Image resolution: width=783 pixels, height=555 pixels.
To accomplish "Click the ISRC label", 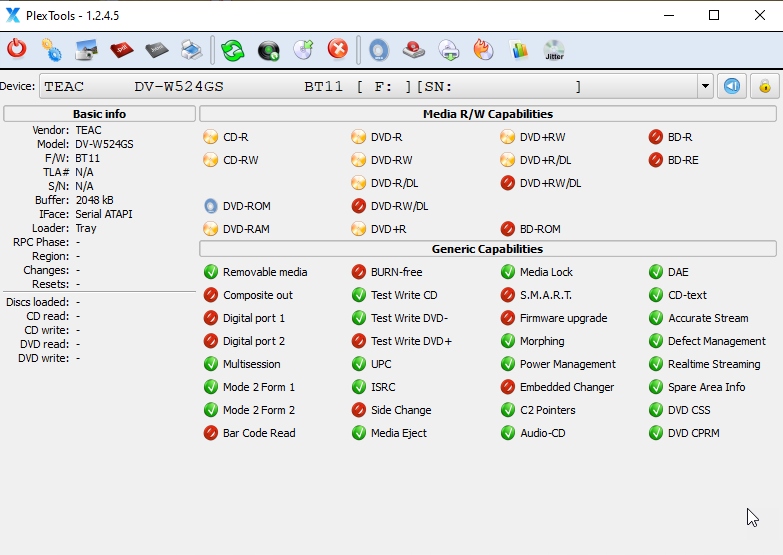I will [383, 387].
